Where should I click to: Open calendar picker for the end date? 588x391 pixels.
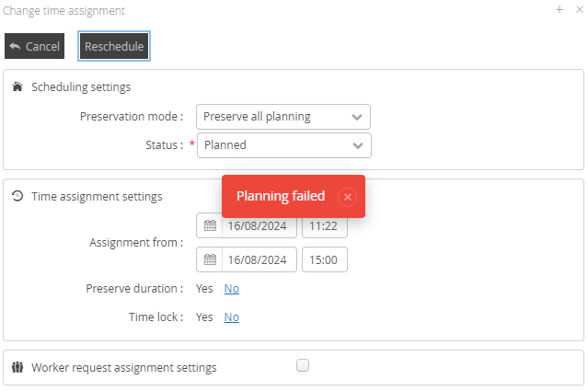coord(210,260)
